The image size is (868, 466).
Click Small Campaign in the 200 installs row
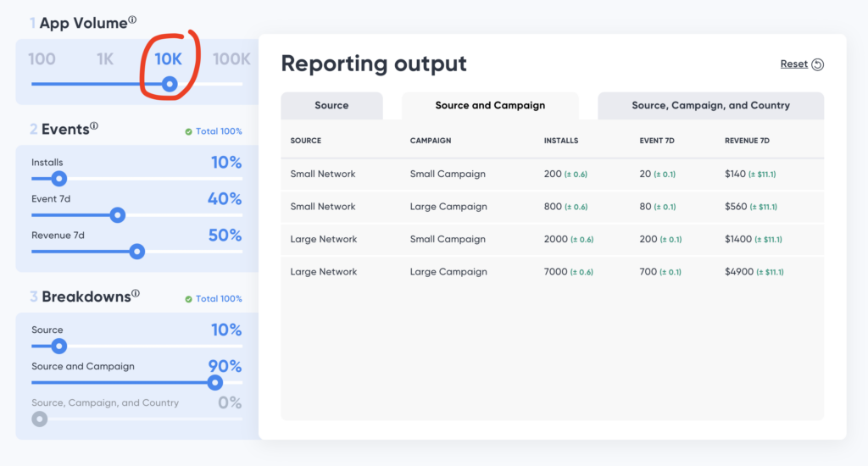(448, 174)
